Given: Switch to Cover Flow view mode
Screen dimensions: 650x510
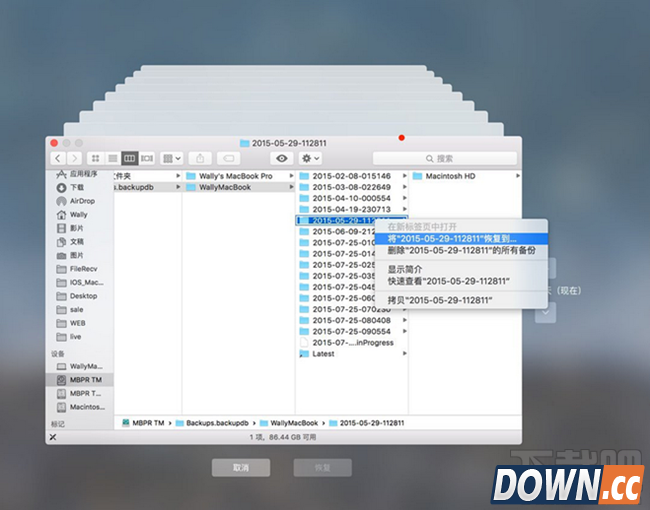Looking at the screenshot, I should coord(147,158).
